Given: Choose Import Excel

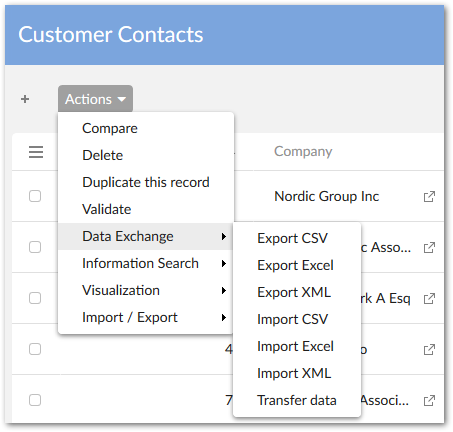Looking at the screenshot, I should [x=297, y=346].
